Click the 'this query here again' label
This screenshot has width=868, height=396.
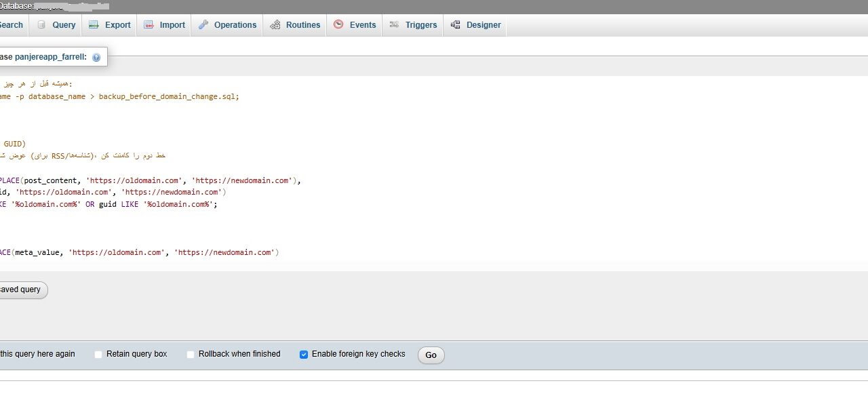coord(37,354)
